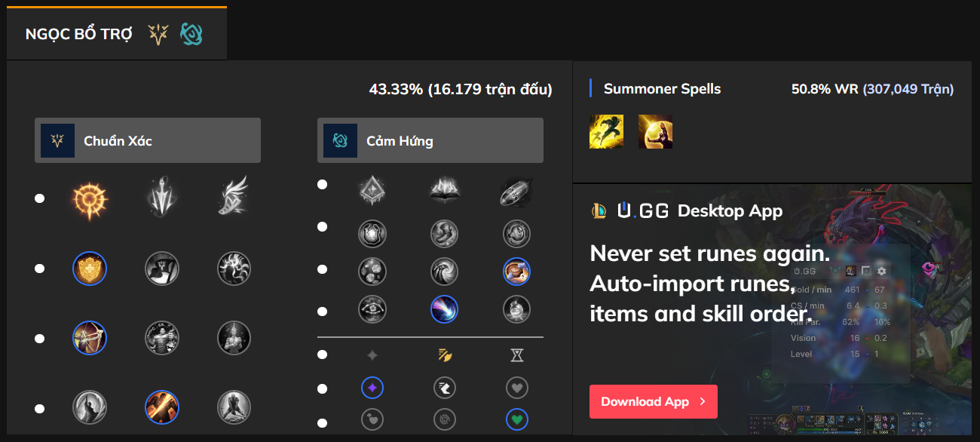Choose the Approach Velocity rune
980x442 pixels.
tap(444, 309)
